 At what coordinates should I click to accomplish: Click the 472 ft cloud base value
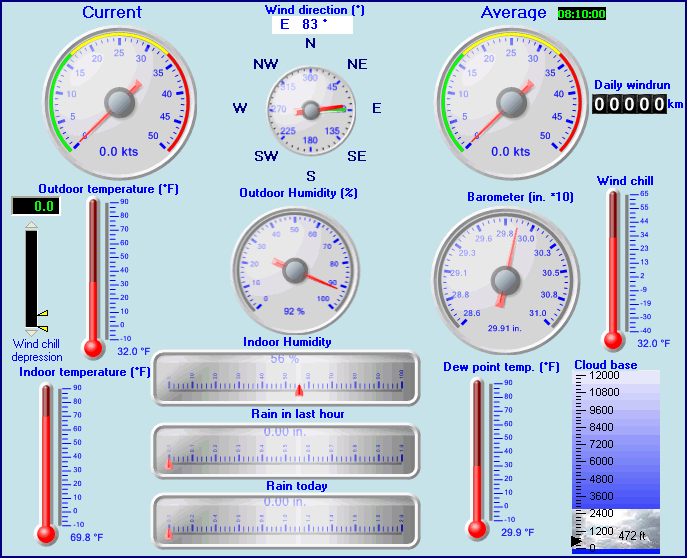632,536
